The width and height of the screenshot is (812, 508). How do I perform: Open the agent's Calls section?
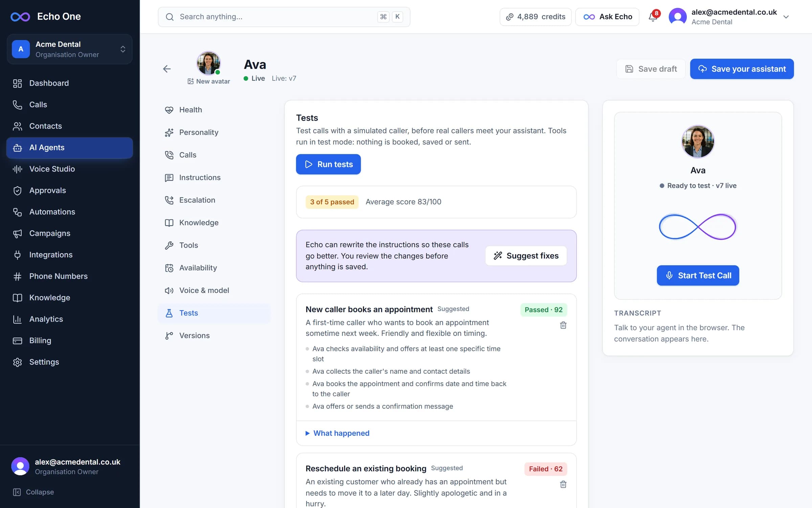[214, 155]
